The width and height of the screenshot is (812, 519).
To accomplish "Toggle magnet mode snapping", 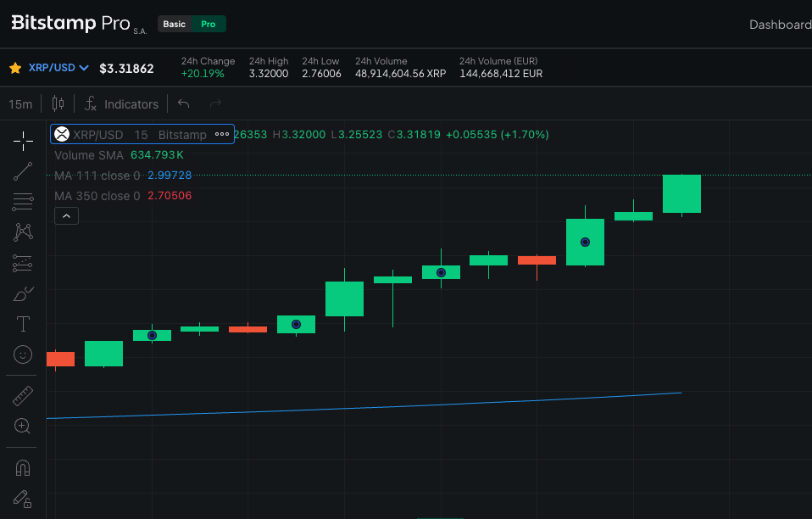I will [x=23, y=468].
